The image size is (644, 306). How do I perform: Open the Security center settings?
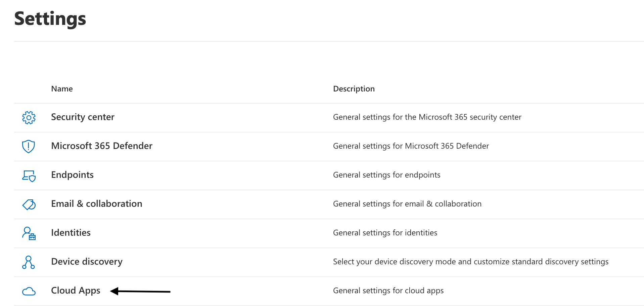tap(83, 117)
